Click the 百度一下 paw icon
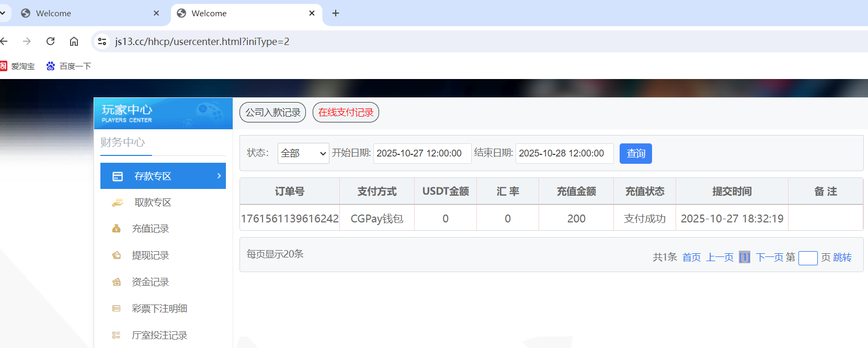Viewport: 868px width, 348px height. click(x=51, y=66)
